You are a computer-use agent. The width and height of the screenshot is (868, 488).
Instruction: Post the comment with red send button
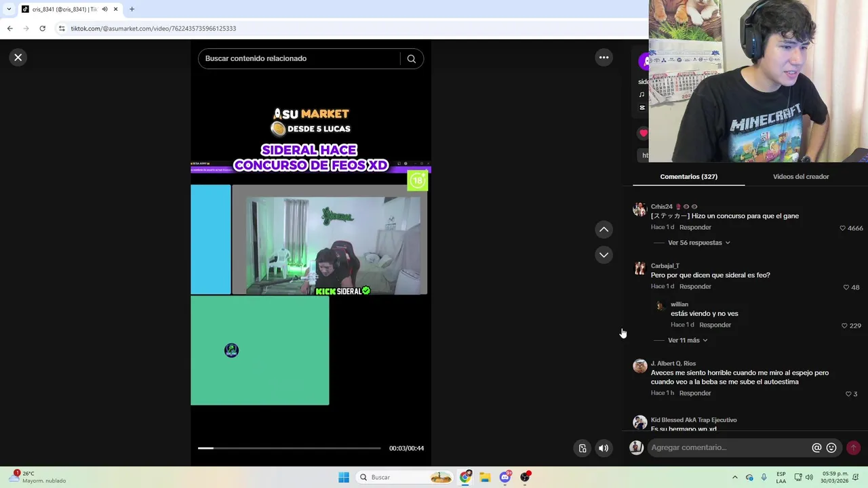853,447
